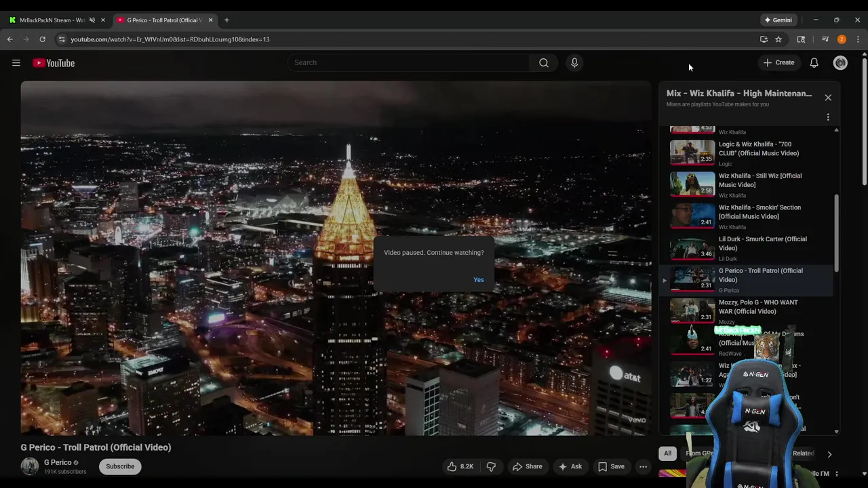Viewport: 868px width, 488px height.
Task: Close the MrBackPackN Stream tab
Action: point(103,20)
